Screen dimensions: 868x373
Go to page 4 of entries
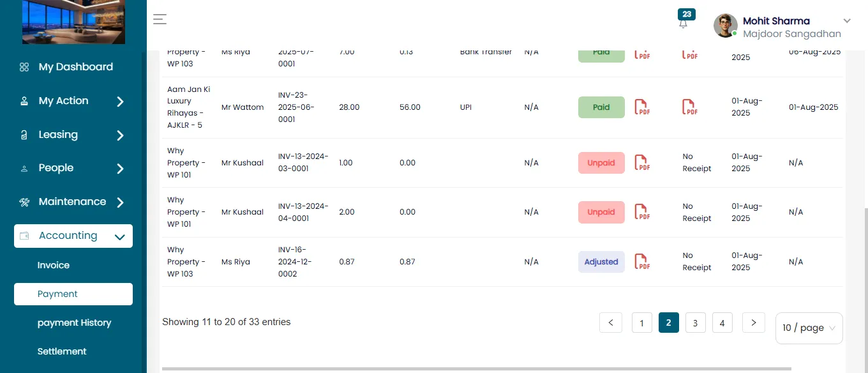[722, 323]
